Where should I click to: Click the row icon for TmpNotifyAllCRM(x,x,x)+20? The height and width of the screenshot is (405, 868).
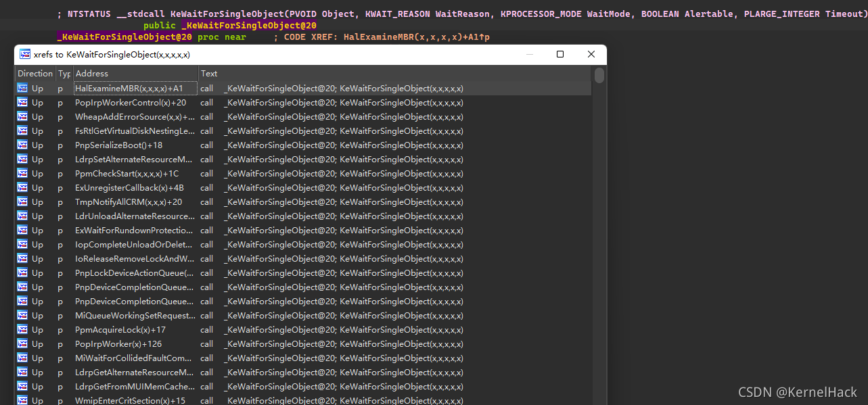(22, 201)
